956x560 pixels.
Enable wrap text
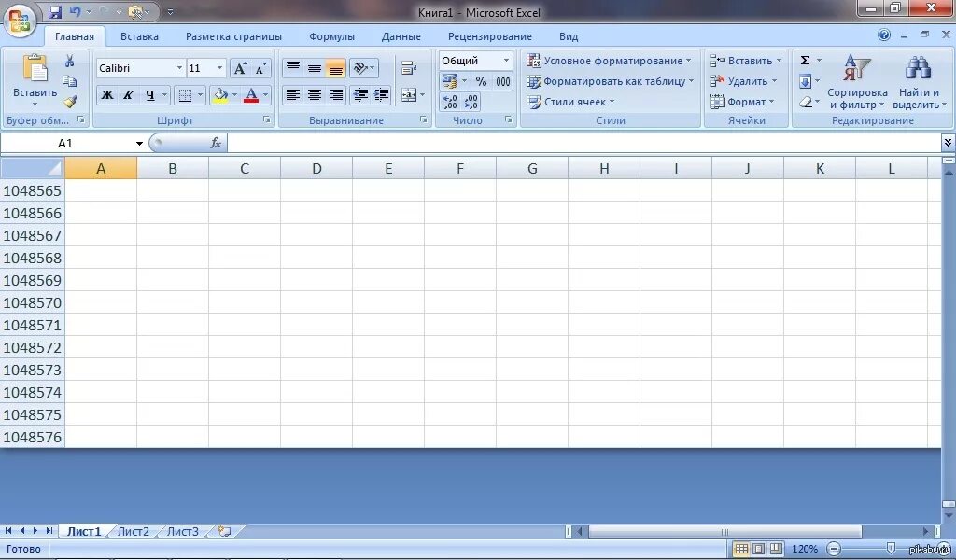tap(409, 68)
